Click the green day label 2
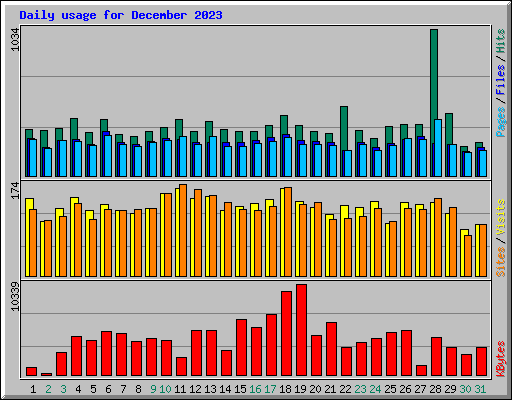Viewport: 512px width, 400px height. 48,389
